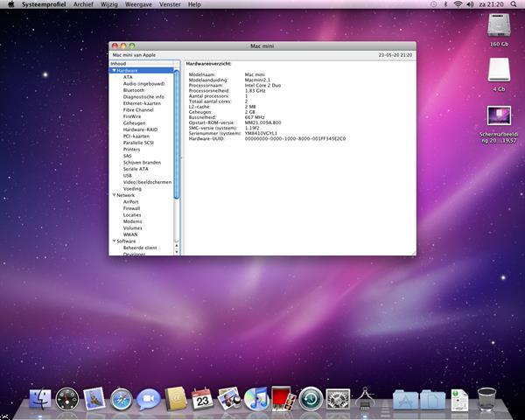Open the Venster menu
Viewport: 525px width, 420px height.
[x=170, y=4]
